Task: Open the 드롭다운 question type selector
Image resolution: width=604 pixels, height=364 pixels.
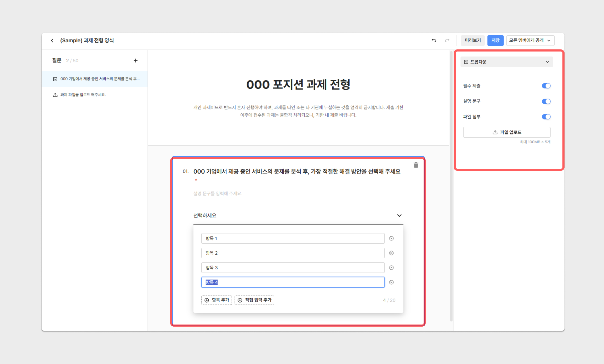Action: (506, 62)
